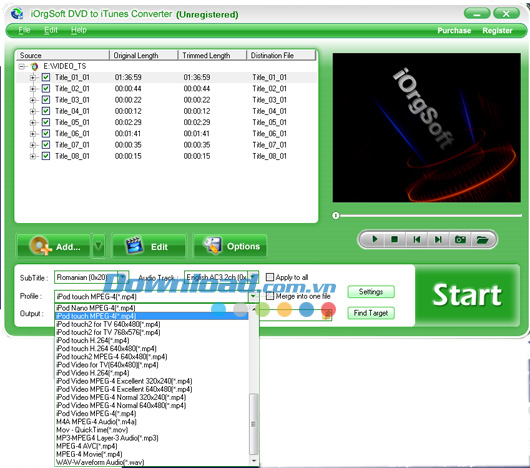Click the Original Length column header
The height and width of the screenshot is (468, 530).
click(144, 55)
